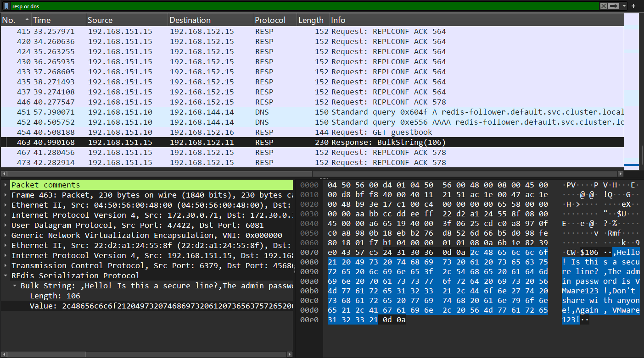Select DNS packet 452 AAAA query
The height and width of the screenshot is (358, 644).
[x=312, y=122]
